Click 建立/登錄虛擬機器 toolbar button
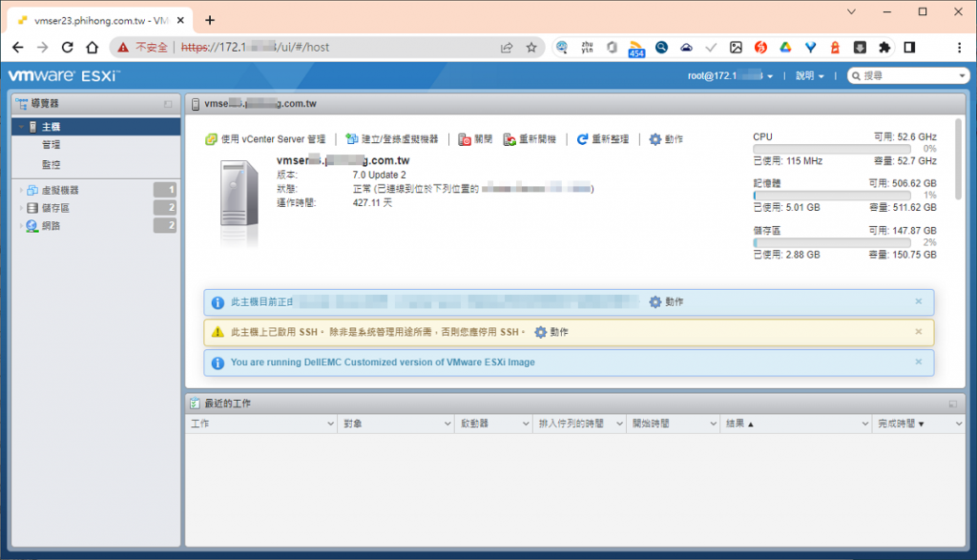The height and width of the screenshot is (560, 977). (392, 139)
